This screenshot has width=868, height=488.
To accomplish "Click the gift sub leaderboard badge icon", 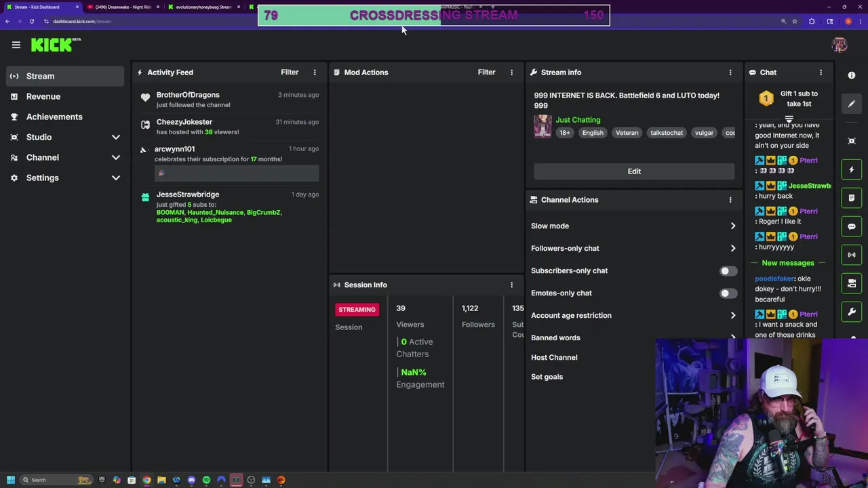I will tap(766, 99).
